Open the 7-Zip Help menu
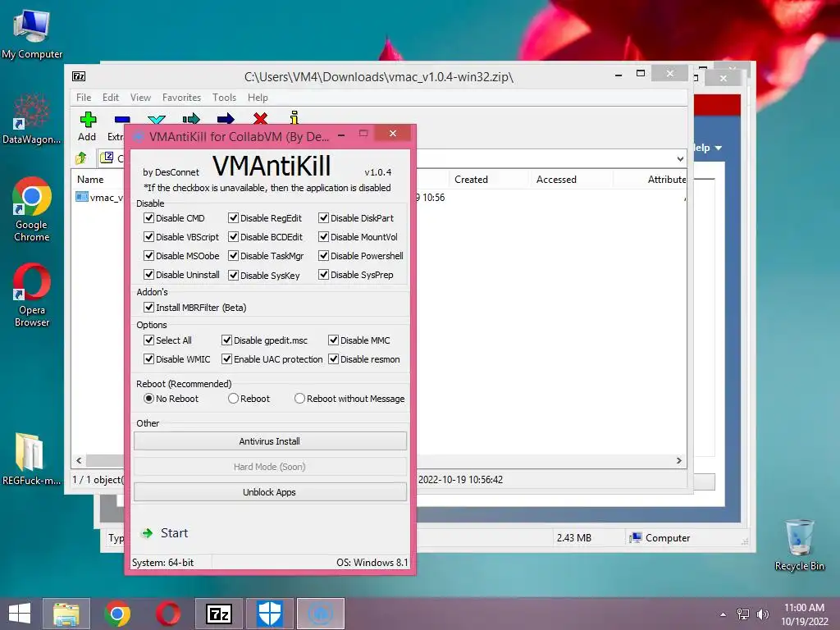This screenshot has height=630, width=840. [x=258, y=98]
